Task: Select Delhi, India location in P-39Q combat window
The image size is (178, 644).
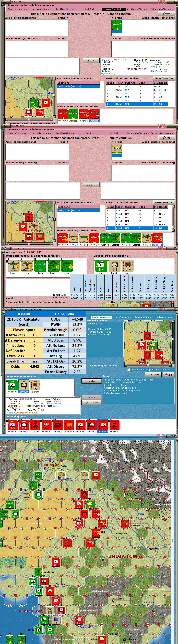Action: pos(78,86)
